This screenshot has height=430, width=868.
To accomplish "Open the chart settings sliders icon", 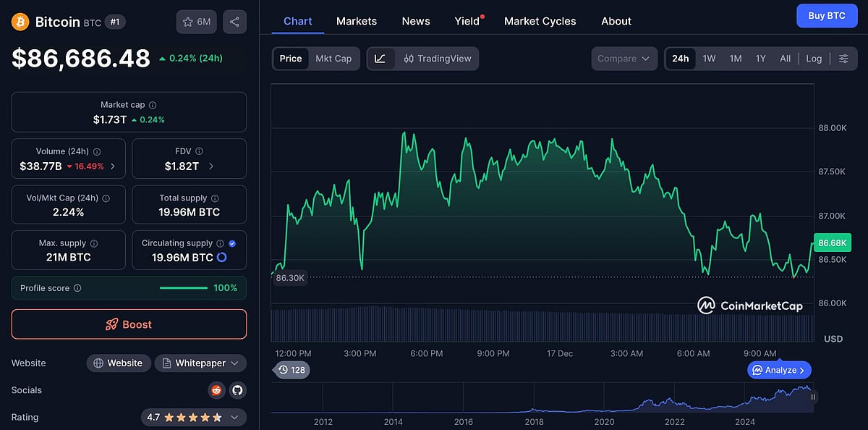I will click(843, 59).
